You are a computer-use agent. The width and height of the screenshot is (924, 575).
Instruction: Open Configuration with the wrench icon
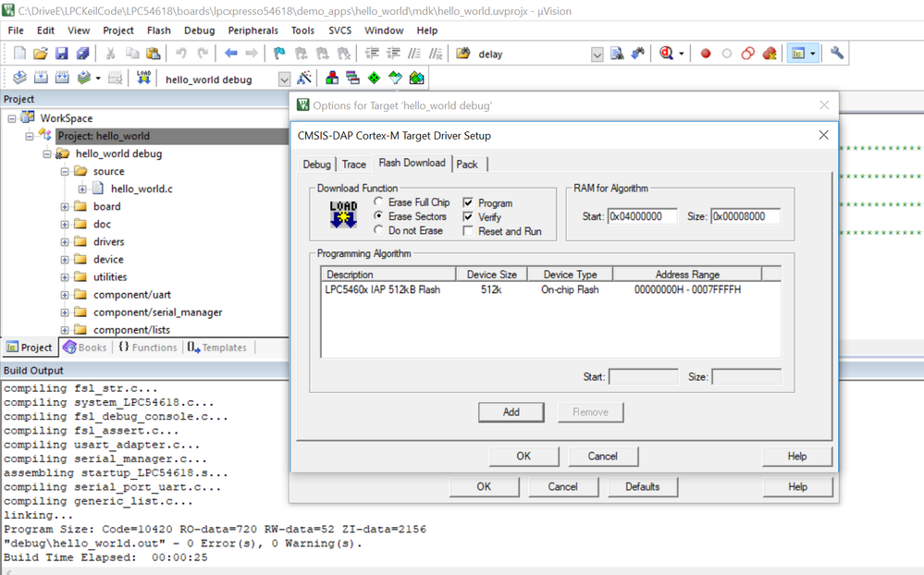click(837, 54)
